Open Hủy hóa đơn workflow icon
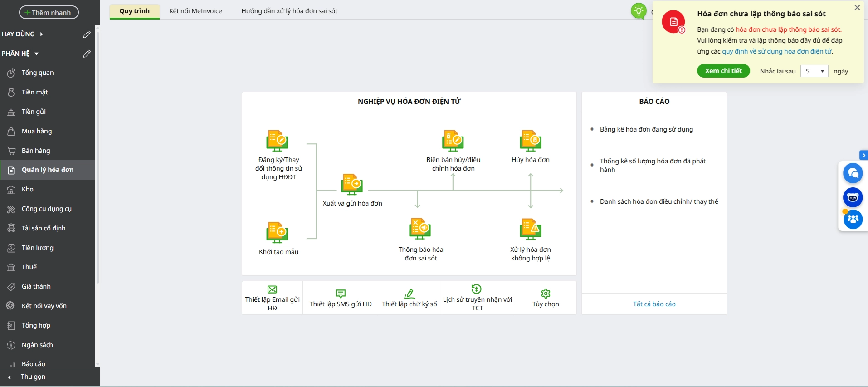The image size is (868, 387). tap(530, 141)
